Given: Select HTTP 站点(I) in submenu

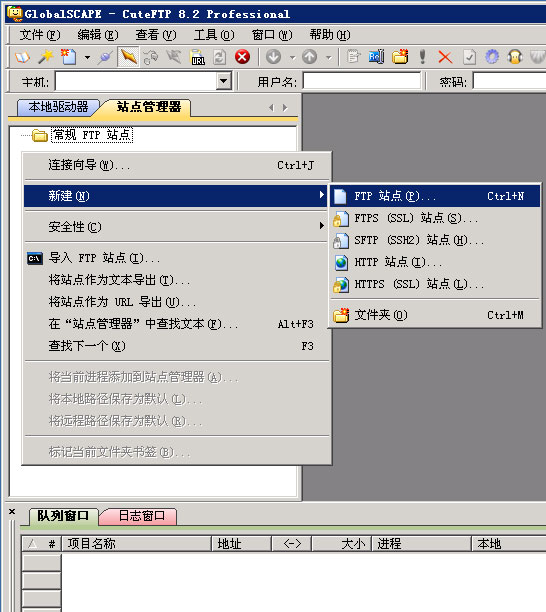Looking at the screenshot, I should (x=435, y=262).
